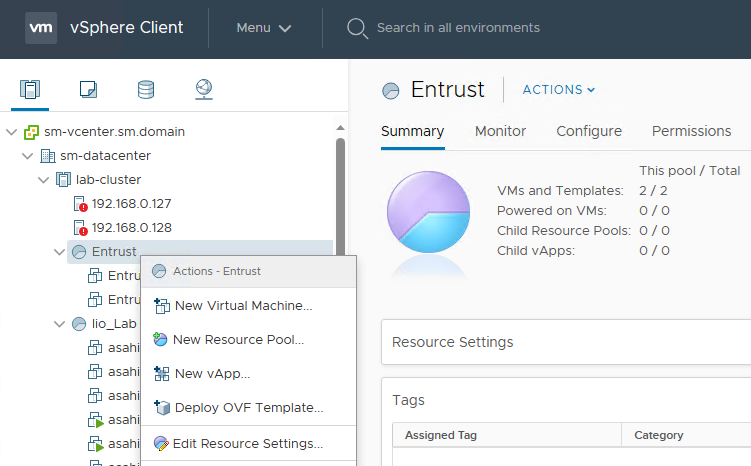
Task: Click Actions - Entrust menu header
Action: coord(249,272)
